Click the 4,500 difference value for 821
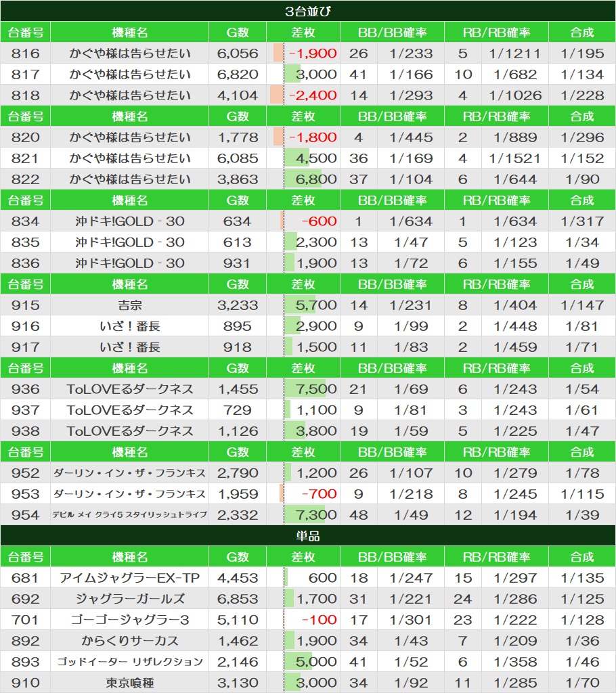The height and width of the screenshot is (693, 616). point(316,158)
